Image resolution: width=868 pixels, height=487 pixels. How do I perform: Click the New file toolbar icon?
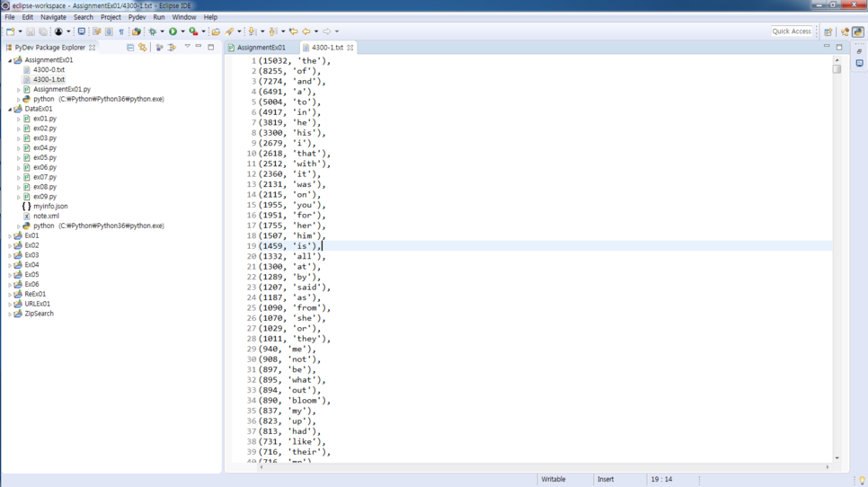pyautogui.click(x=10, y=31)
